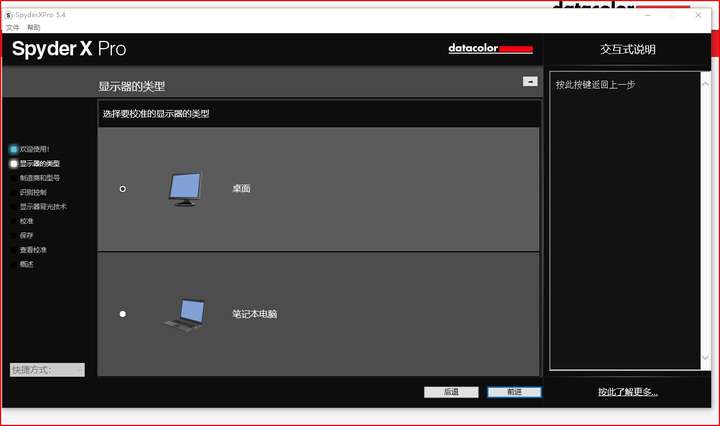Click the desktop monitor icon
Screen dimensions: 720x426
[185, 189]
